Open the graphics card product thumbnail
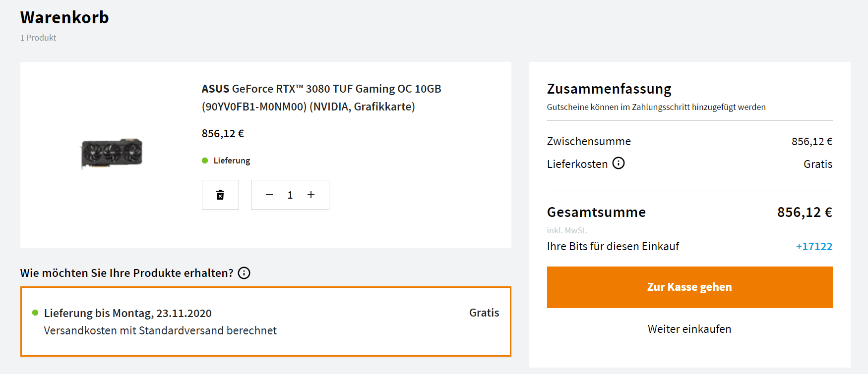The height and width of the screenshot is (374, 868). coord(112,153)
